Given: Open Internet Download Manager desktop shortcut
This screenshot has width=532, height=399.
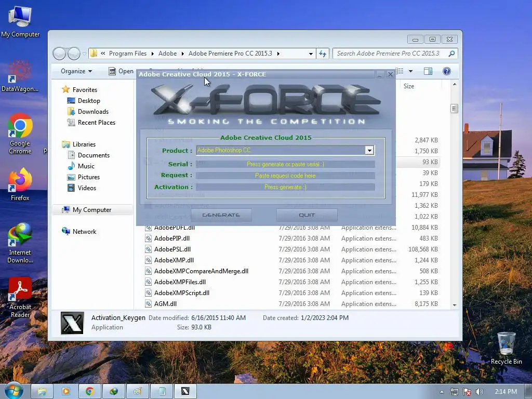Looking at the screenshot, I should pos(20,243).
